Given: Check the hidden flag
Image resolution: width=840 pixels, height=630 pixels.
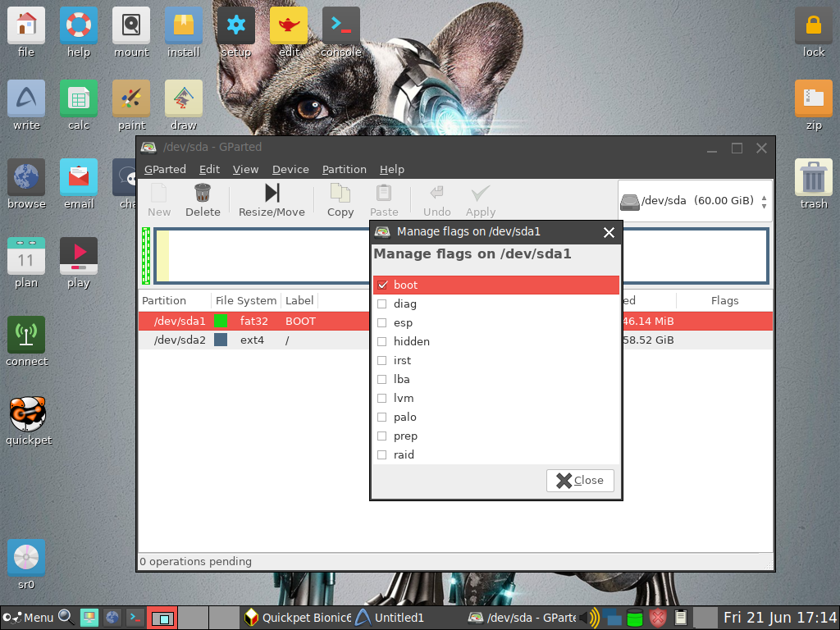Looking at the screenshot, I should [x=382, y=341].
